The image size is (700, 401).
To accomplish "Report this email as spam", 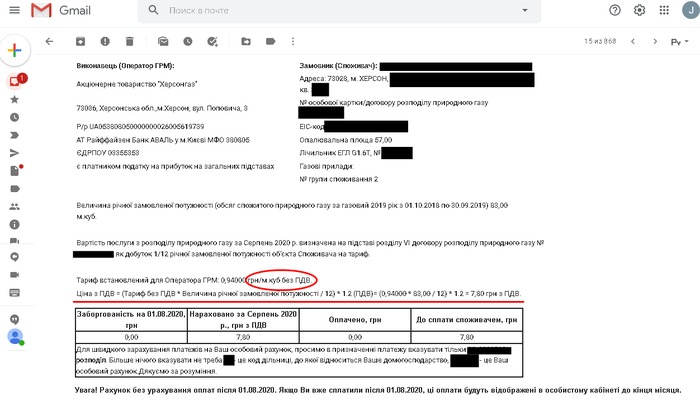I will tap(105, 42).
